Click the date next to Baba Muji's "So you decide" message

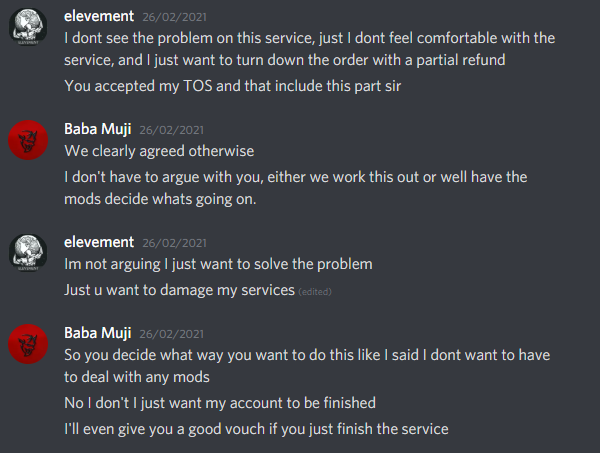point(172,333)
